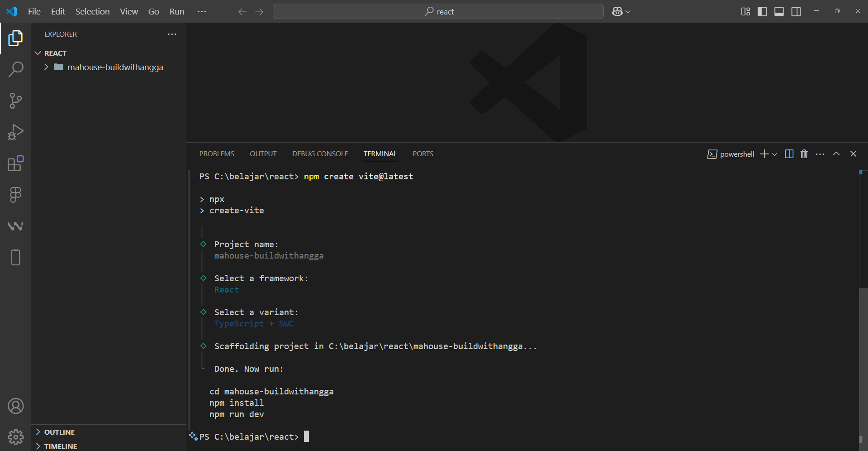868x451 pixels.
Task: Switch to the DEBUG CONSOLE tab
Action: [x=320, y=154]
